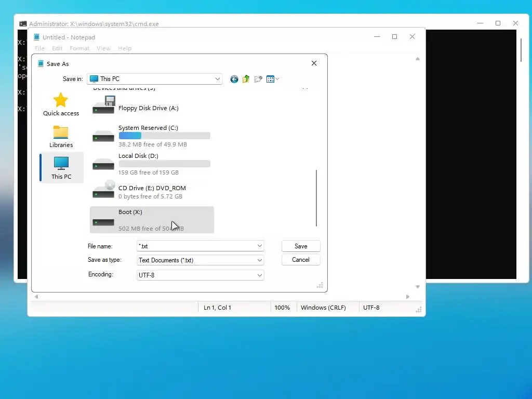Click '0 bytes free of 5.72 GB' text

(x=150, y=196)
